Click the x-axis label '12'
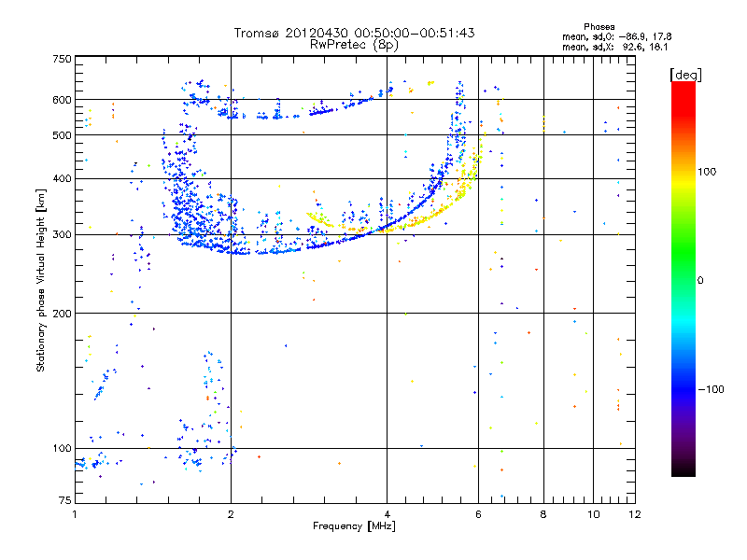The image size is (747, 560). point(635,514)
